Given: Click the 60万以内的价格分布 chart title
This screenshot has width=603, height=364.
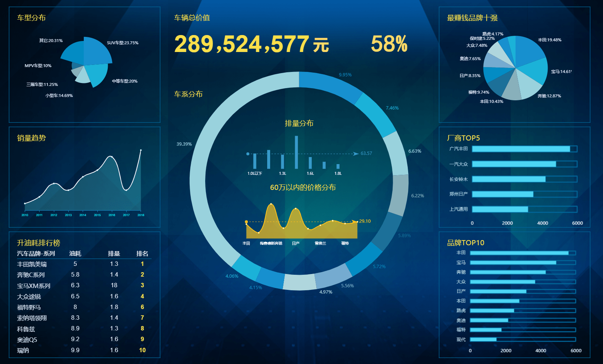Looking at the screenshot, I should 303,187.
